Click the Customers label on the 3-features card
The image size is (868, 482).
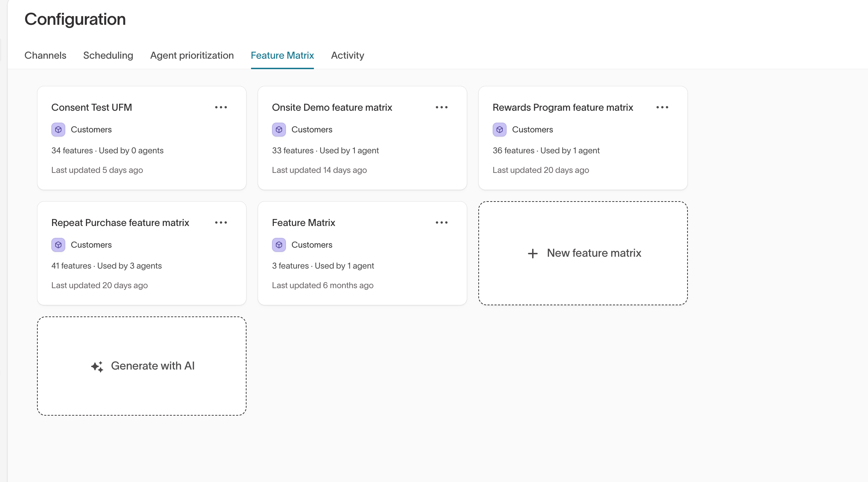point(312,245)
